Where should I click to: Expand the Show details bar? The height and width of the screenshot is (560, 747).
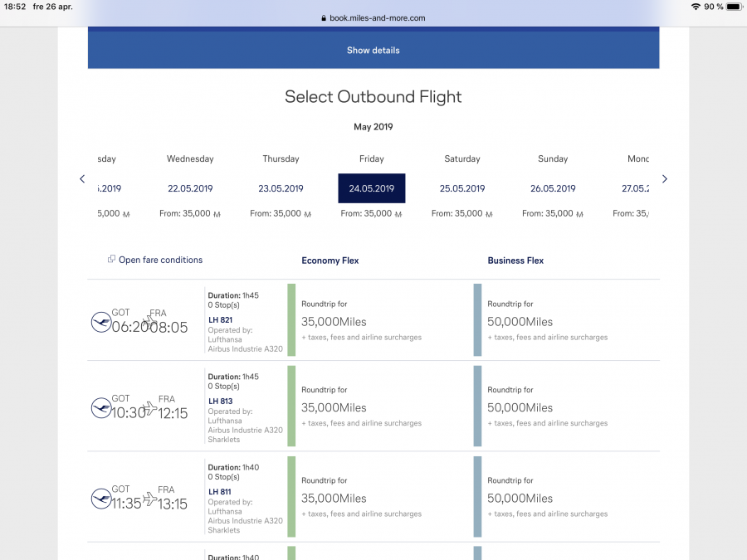[x=373, y=51]
